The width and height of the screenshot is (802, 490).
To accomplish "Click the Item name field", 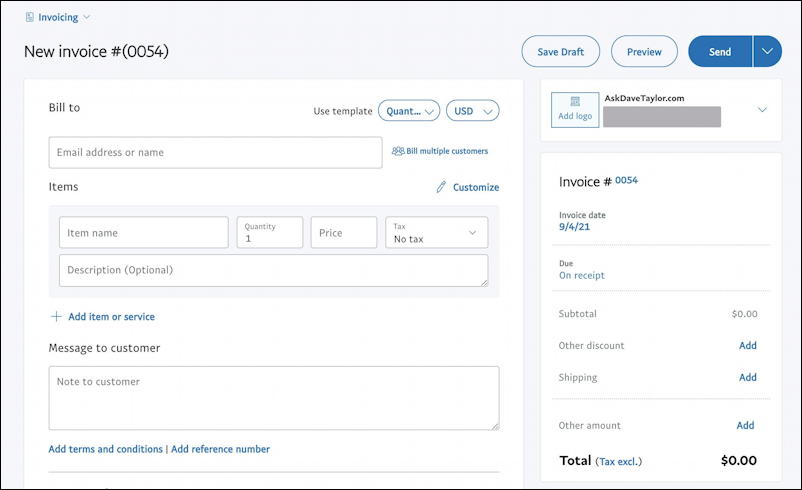I will tap(144, 233).
